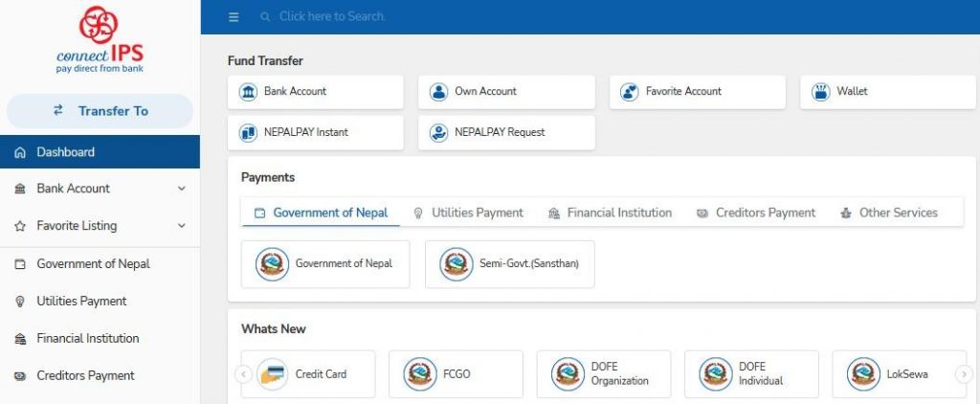Focus the 'Click here to Search' field
Image resolution: width=980 pixels, height=404 pixels.
[x=332, y=17]
